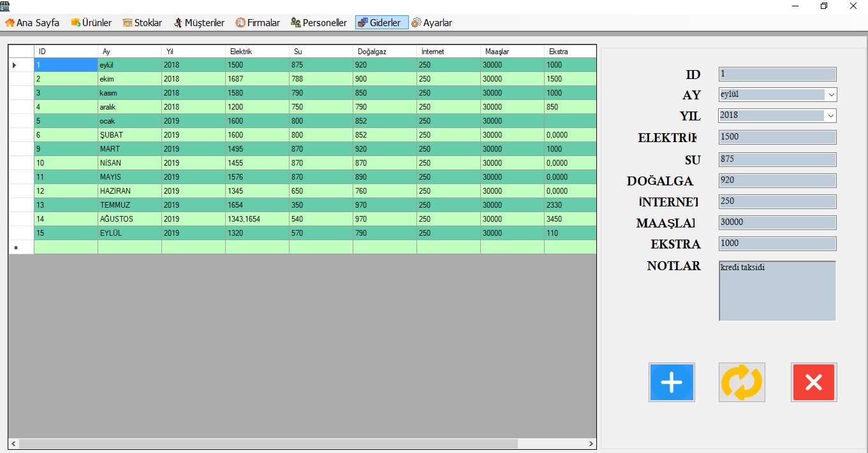
Task: Select the 'MART' month cell
Action: [x=129, y=149]
